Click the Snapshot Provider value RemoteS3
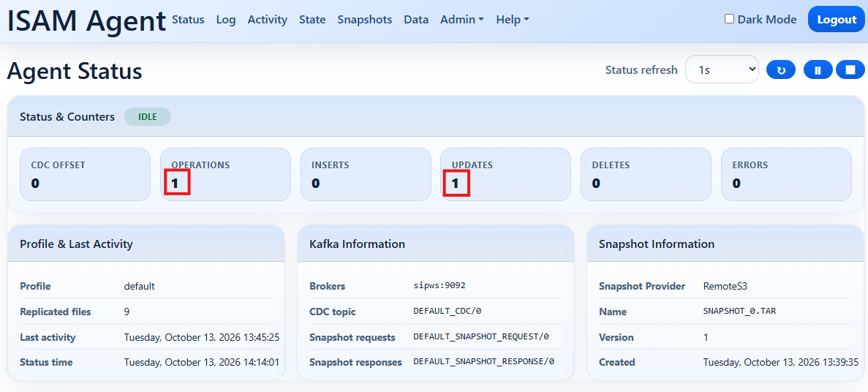Image resolution: width=868 pixels, height=392 pixels. pyautogui.click(x=725, y=286)
